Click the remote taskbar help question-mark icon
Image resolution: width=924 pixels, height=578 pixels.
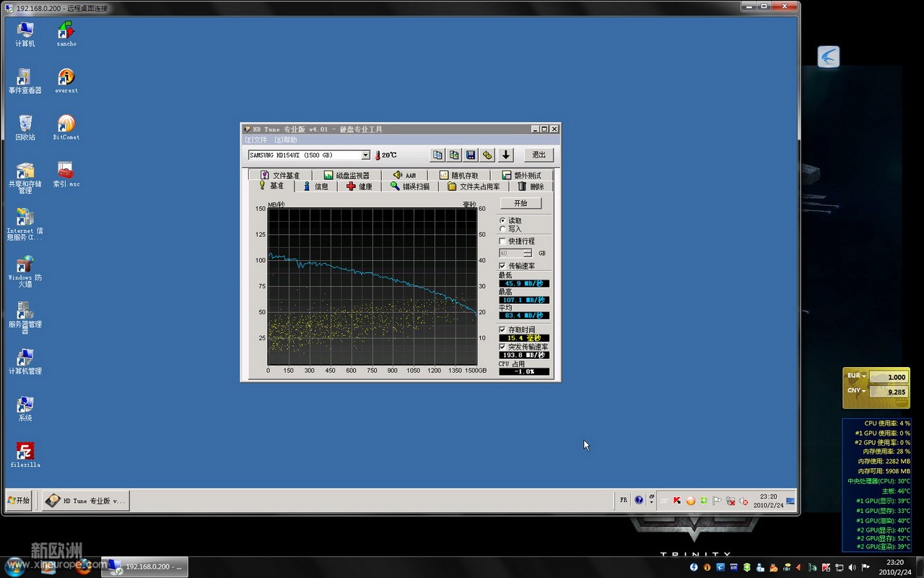point(639,500)
